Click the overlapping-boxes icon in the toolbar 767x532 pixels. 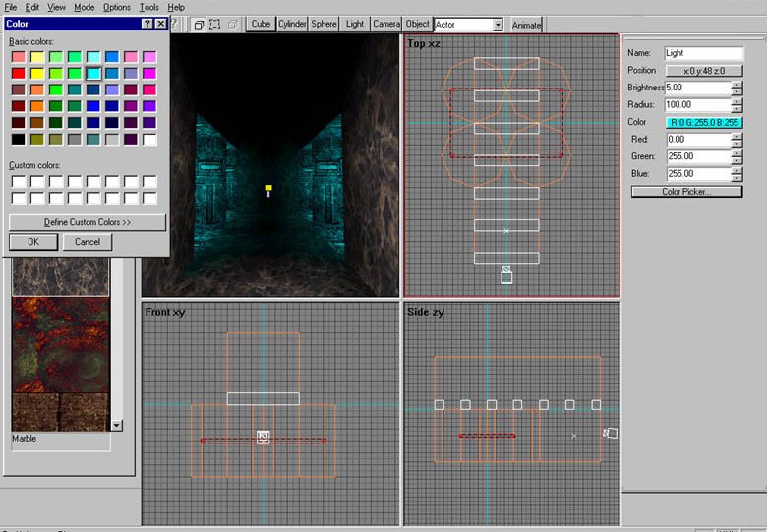click(199, 25)
